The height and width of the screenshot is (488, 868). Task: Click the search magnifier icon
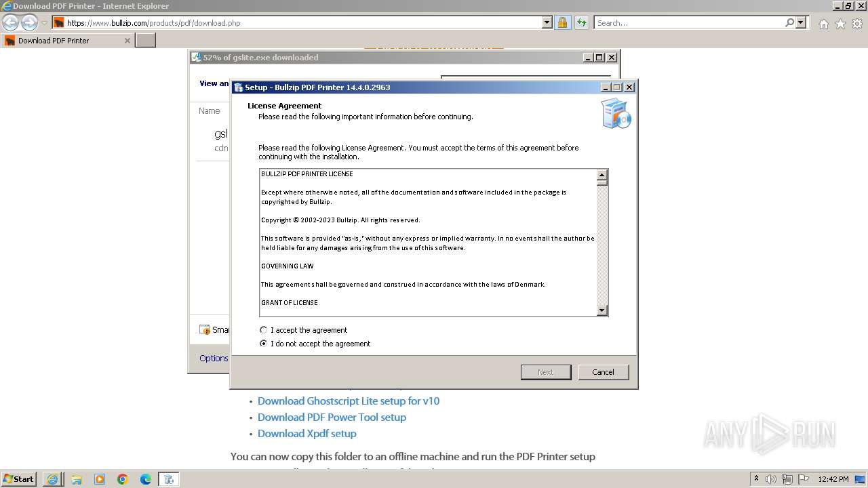click(x=790, y=22)
